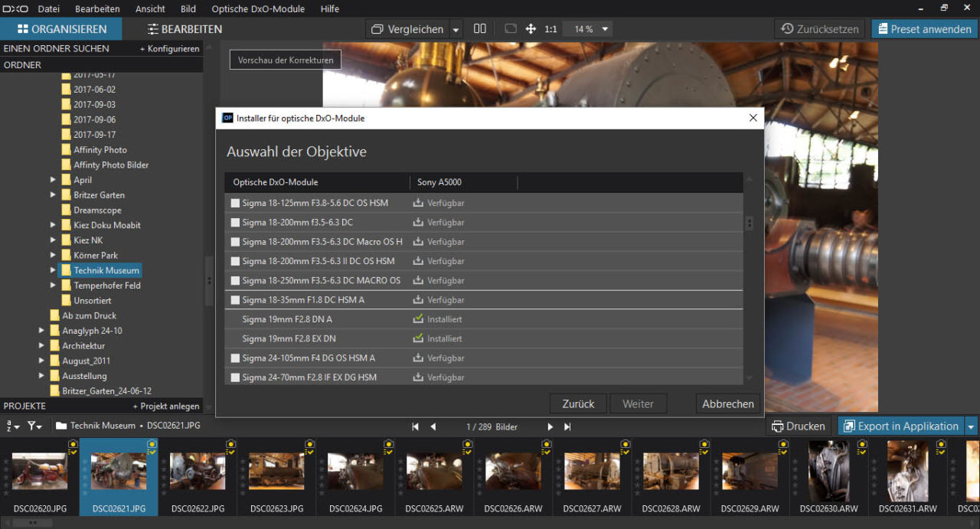The image size is (980, 529).
Task: Click yellow badge icon on DSC02621.JPG thumbnail
Action: tap(151, 445)
